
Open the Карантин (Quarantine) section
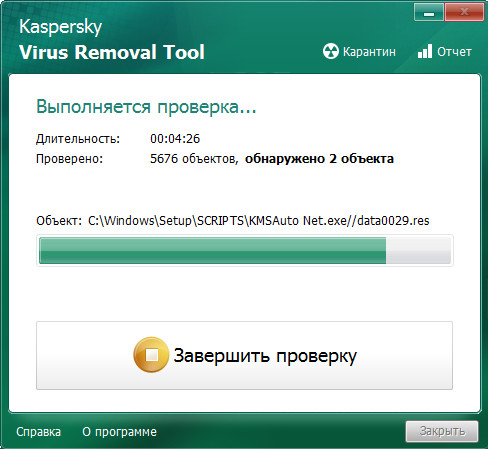pos(359,52)
